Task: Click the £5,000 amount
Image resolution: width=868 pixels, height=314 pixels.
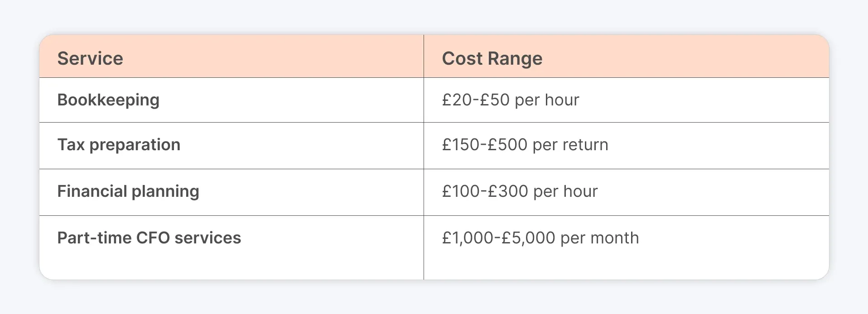Action: tap(528, 238)
